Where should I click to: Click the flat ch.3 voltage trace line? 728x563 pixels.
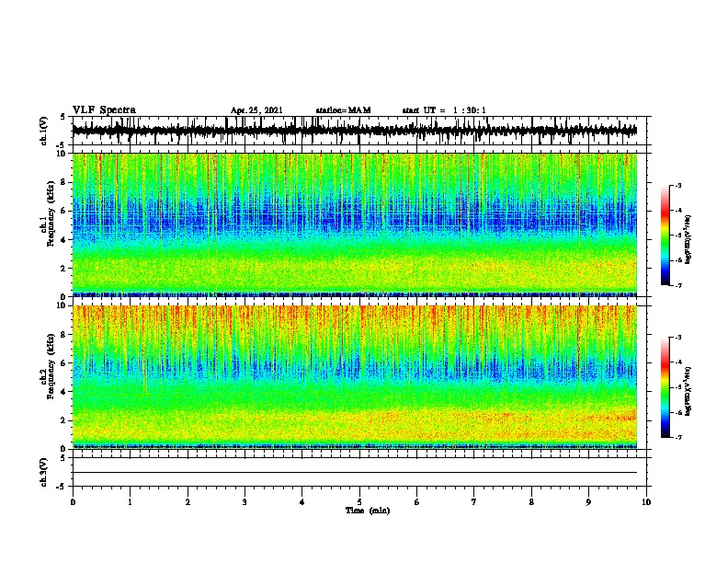coord(354,473)
